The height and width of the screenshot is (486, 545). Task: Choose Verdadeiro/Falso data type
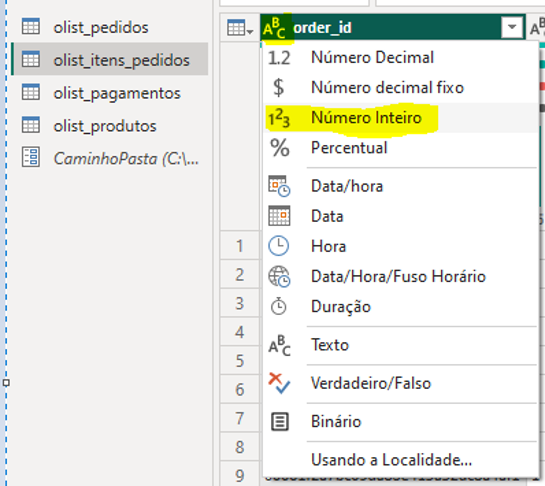401,383
